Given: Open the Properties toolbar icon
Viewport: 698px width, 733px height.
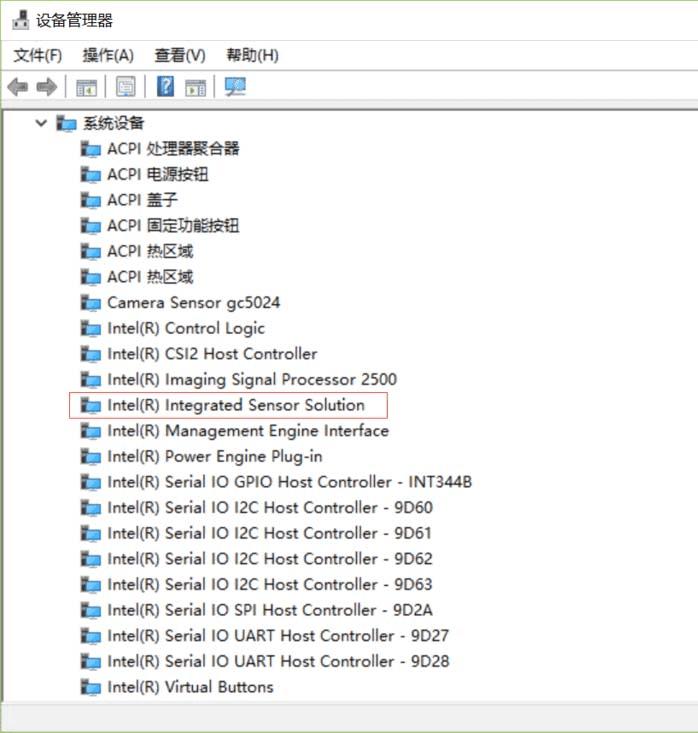Looking at the screenshot, I should point(126,87).
